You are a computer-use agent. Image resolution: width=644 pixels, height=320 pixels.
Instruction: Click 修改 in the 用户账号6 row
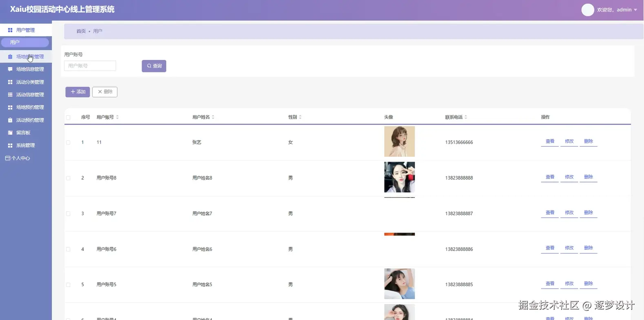pyautogui.click(x=569, y=248)
